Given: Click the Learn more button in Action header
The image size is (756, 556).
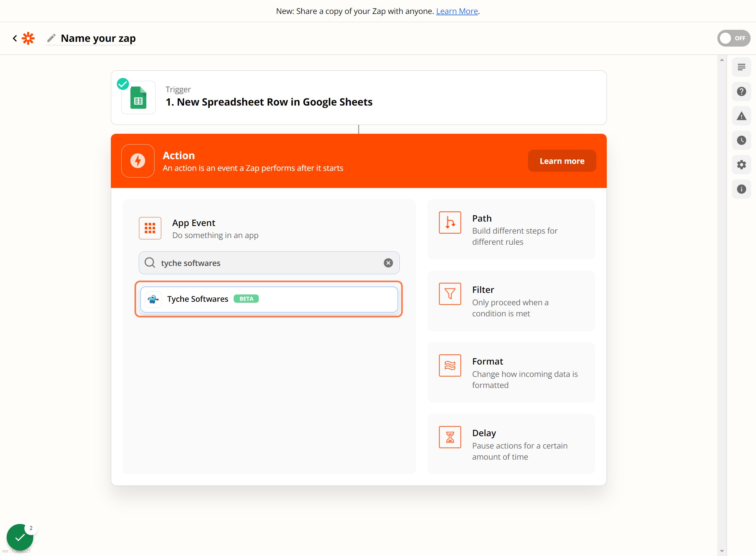Looking at the screenshot, I should 562,161.
